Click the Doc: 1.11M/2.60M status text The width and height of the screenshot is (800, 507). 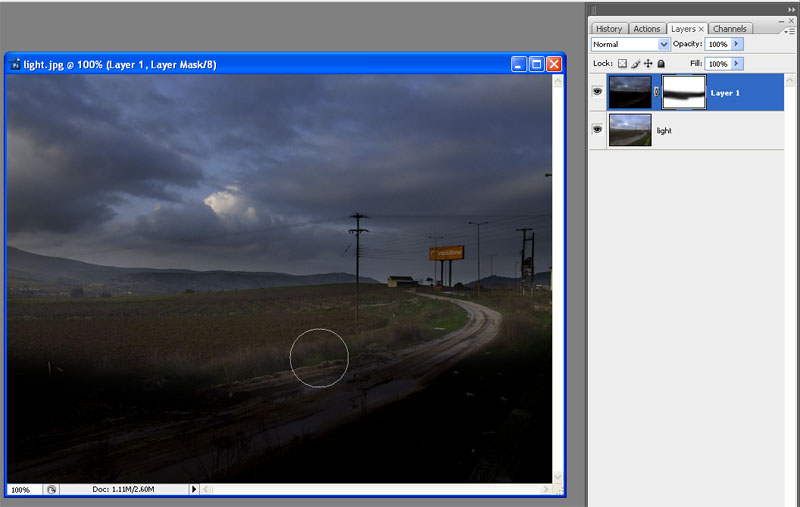click(x=123, y=489)
